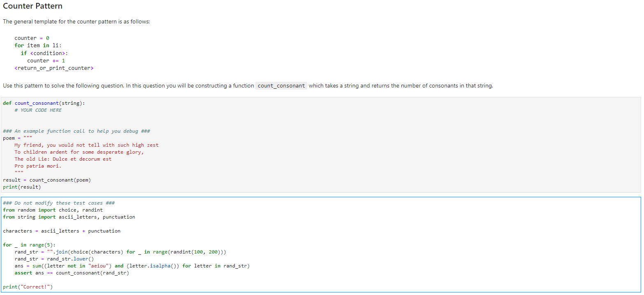
Task: Click the Counter Pattern heading
Action: (x=32, y=6)
